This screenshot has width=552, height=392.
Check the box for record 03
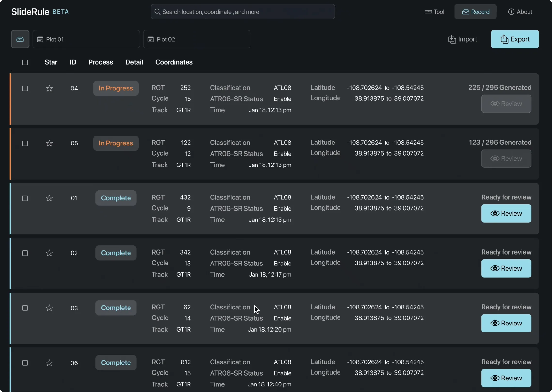coord(25,308)
